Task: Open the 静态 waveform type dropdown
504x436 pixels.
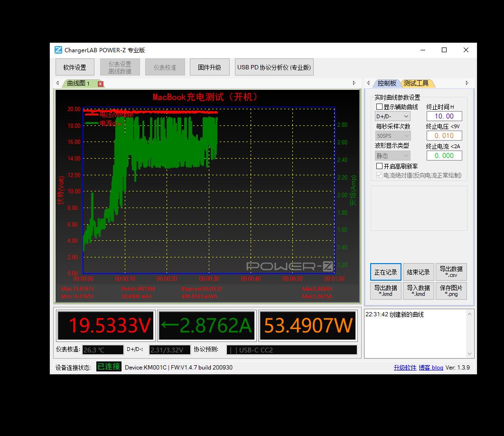Action: [x=393, y=156]
